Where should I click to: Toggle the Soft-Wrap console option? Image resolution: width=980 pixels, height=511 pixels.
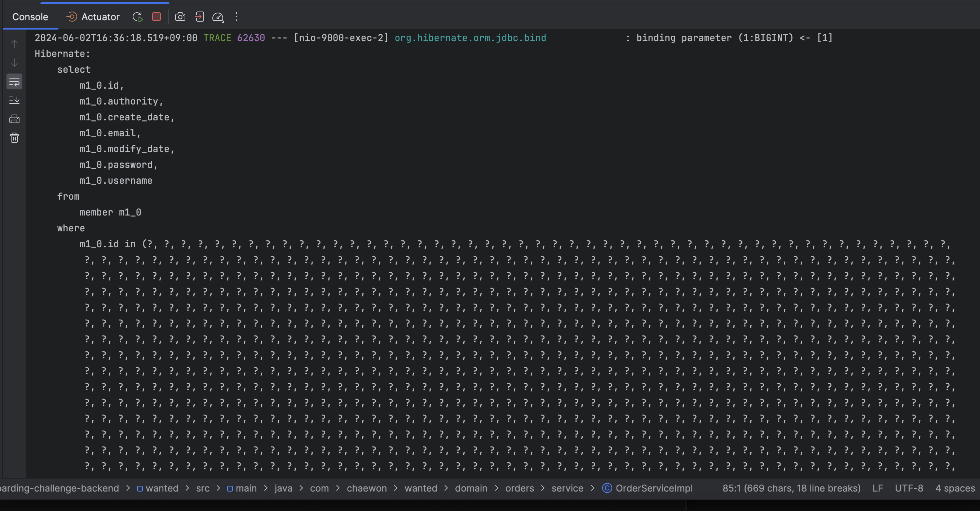click(x=14, y=81)
